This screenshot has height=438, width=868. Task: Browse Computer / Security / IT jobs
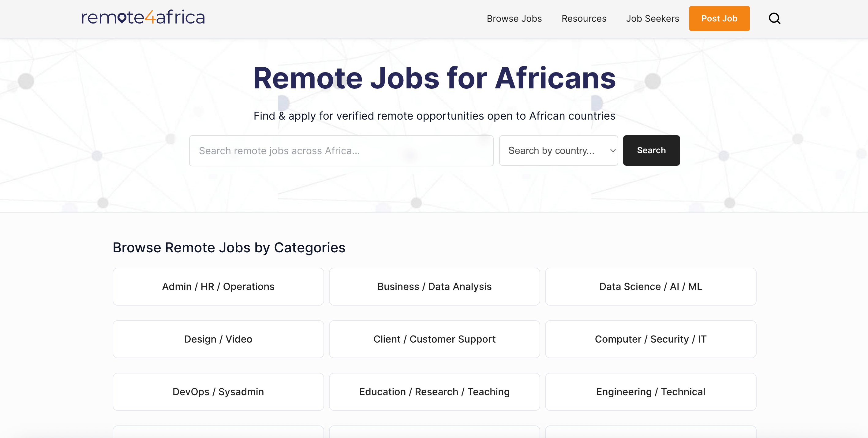click(x=651, y=339)
